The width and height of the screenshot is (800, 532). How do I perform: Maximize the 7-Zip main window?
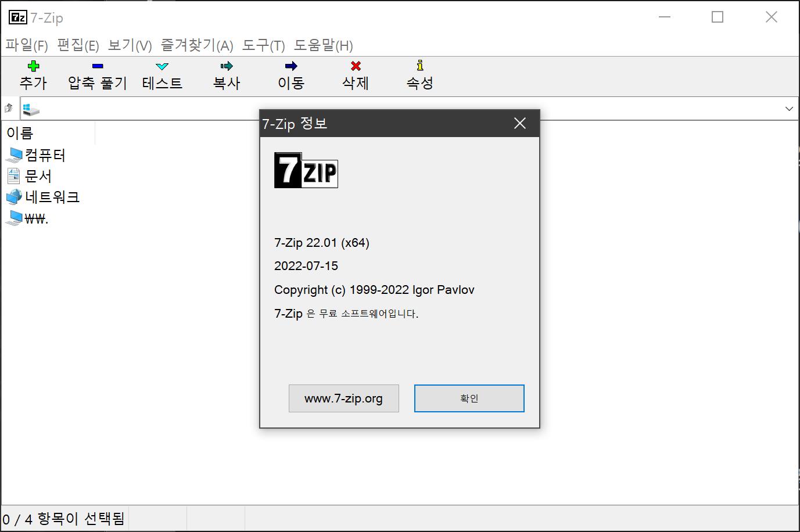(x=718, y=17)
